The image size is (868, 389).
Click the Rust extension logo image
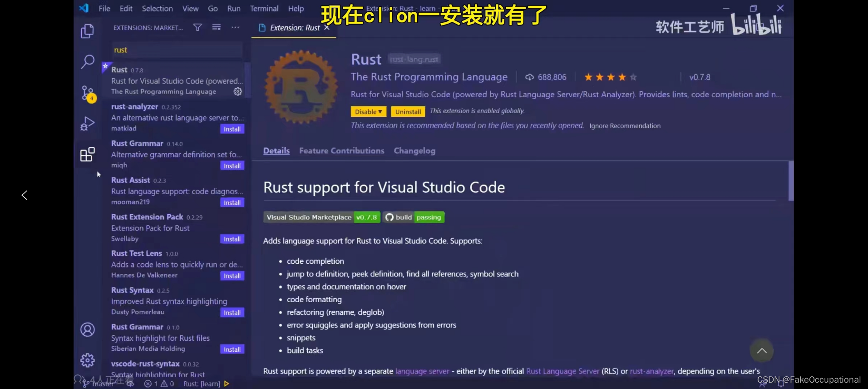tap(301, 87)
